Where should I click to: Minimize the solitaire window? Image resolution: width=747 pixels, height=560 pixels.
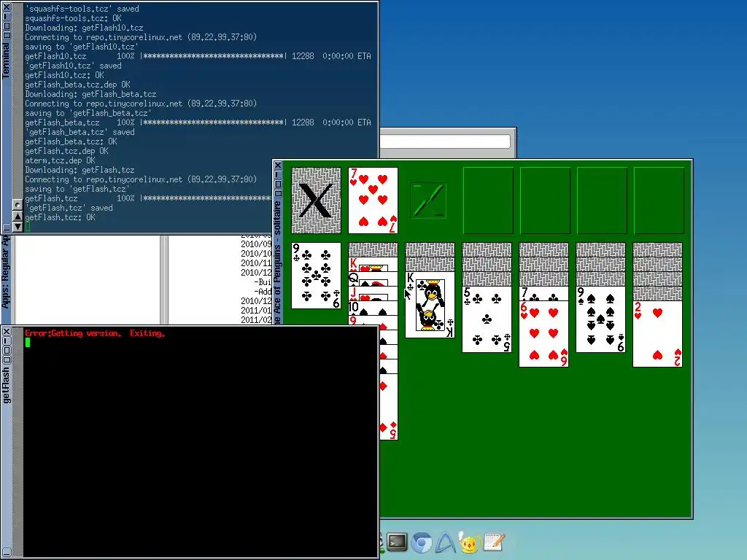[x=278, y=175]
